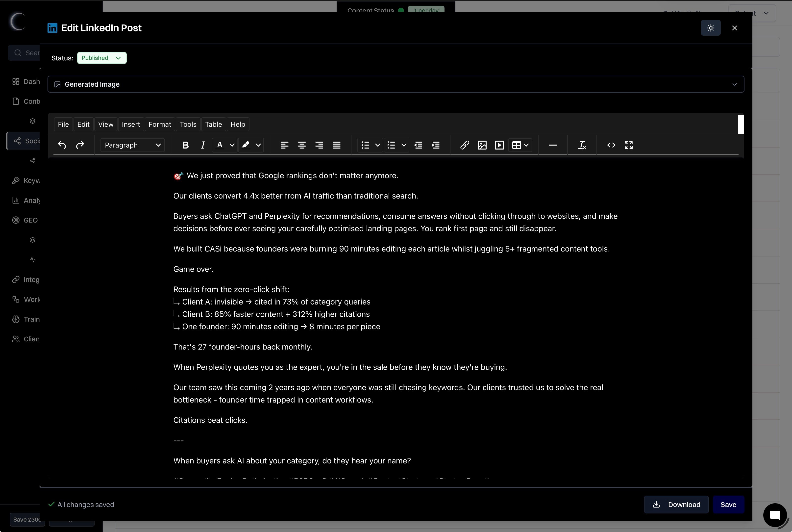Open the Format menu

click(159, 124)
